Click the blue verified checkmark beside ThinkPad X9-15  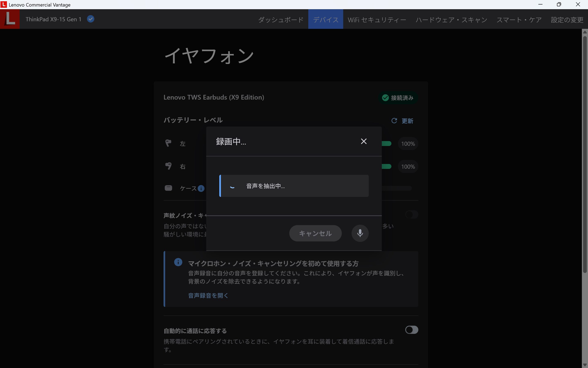click(91, 19)
